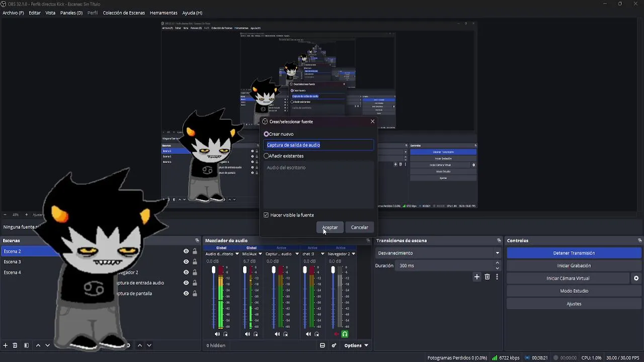
Task: Open the Colección de Escenas menu
Action: [124, 13]
